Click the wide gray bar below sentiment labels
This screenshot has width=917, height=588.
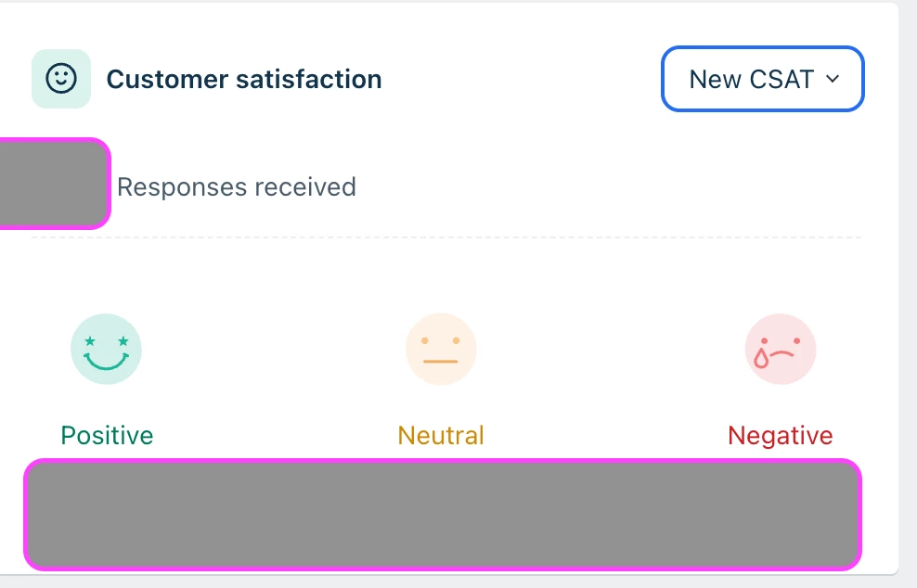pyautogui.click(x=443, y=515)
